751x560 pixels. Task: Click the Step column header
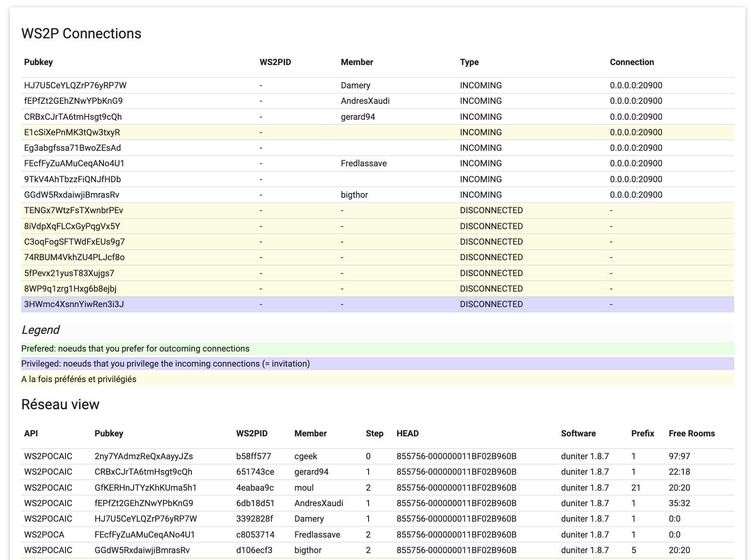(374, 433)
